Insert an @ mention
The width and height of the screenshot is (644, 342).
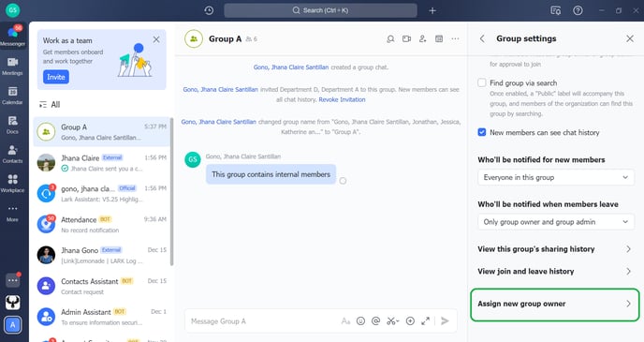pos(375,321)
